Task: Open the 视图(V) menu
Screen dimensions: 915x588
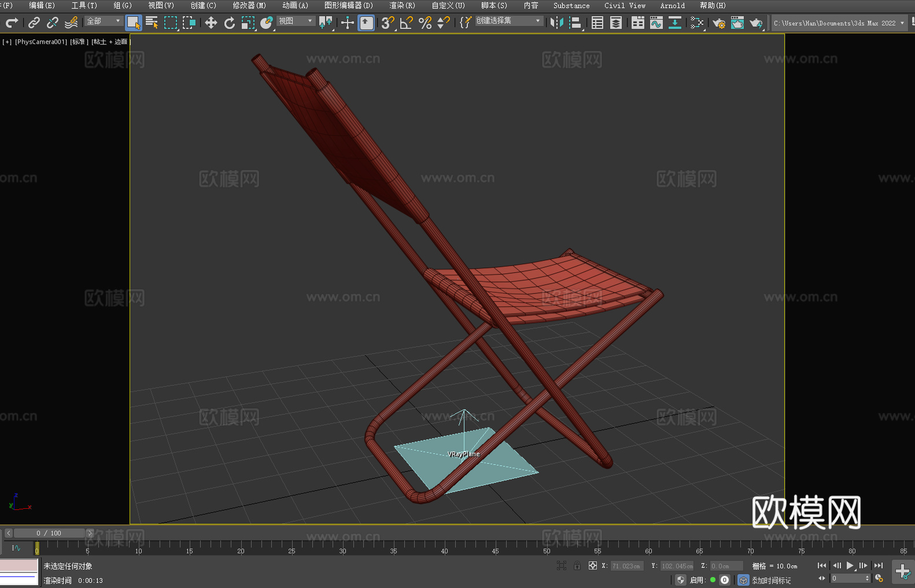Action: coord(161,5)
